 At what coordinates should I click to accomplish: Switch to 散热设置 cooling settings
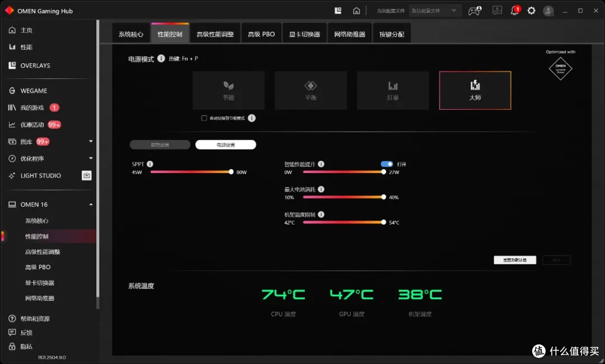pyautogui.click(x=160, y=144)
